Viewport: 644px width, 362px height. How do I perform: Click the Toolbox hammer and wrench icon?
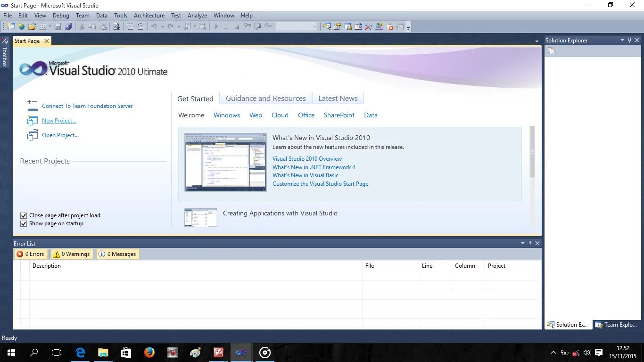368,26
